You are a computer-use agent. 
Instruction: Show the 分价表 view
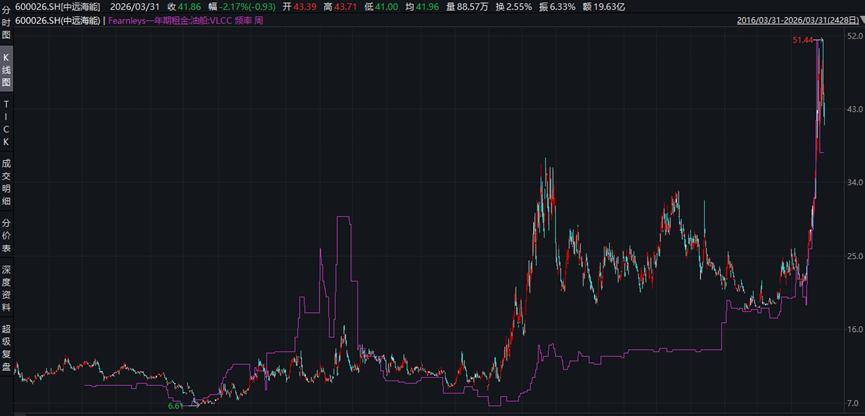coord(6,234)
